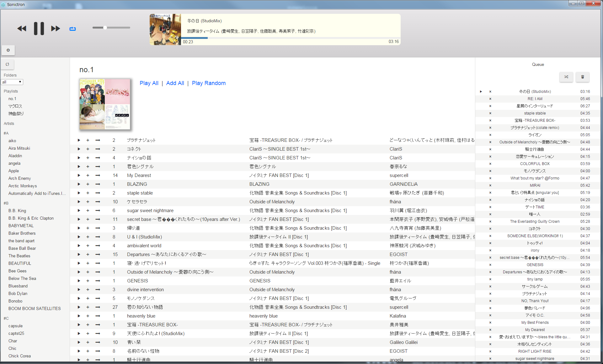Remove RE: I AM from queue
Screen dimensions: 603x364
coord(490,99)
